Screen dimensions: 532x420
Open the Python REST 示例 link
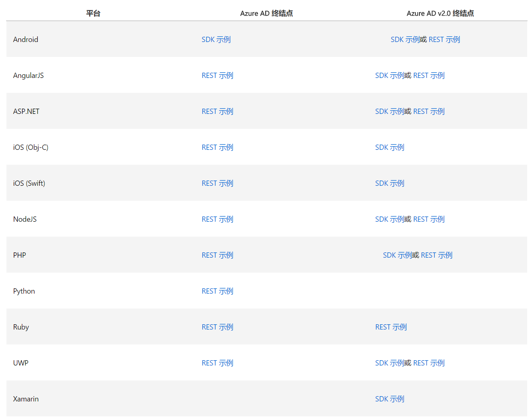pyautogui.click(x=217, y=291)
